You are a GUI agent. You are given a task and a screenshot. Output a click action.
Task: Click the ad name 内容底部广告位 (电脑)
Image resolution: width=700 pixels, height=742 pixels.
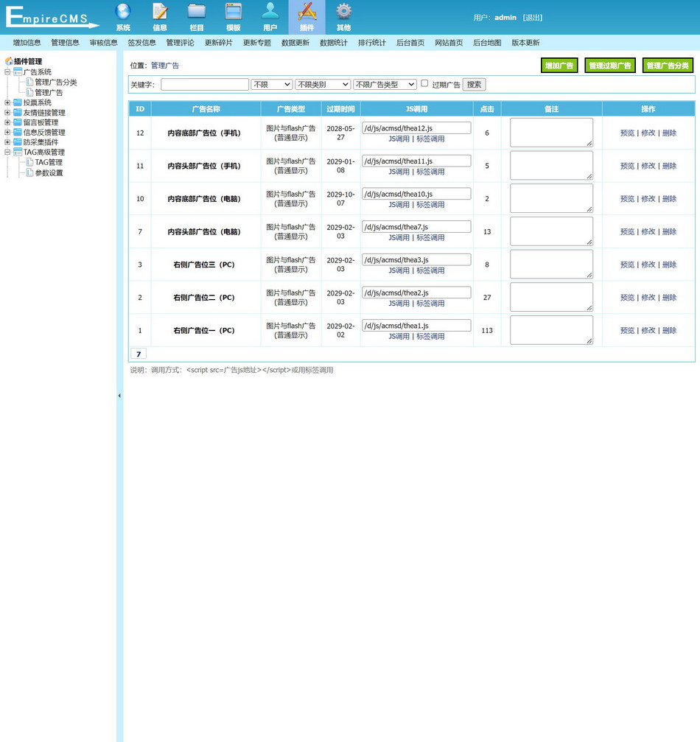click(x=204, y=199)
